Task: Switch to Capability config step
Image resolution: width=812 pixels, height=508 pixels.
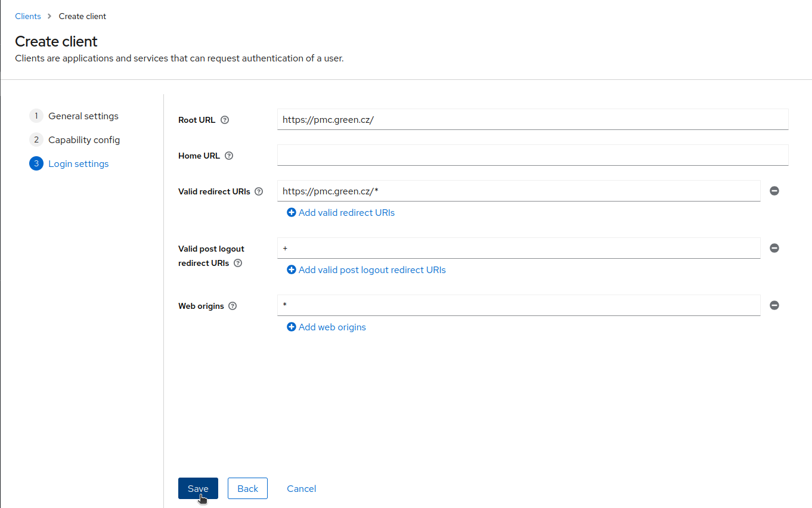Action: coord(84,140)
